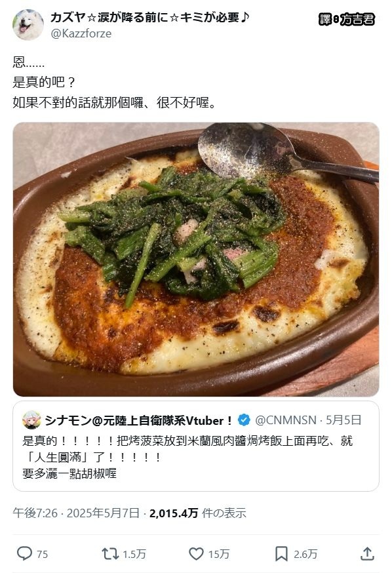
Task: Click the reply speech bubble icon
Action: point(24,553)
